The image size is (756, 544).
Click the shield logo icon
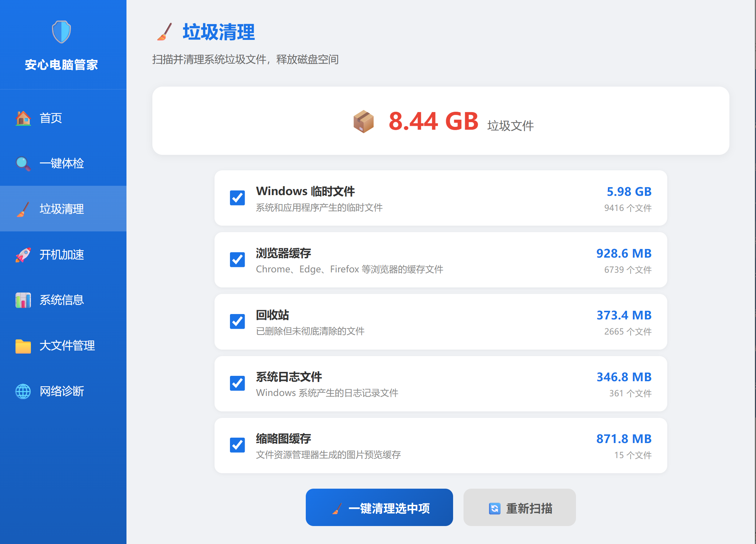(x=61, y=32)
